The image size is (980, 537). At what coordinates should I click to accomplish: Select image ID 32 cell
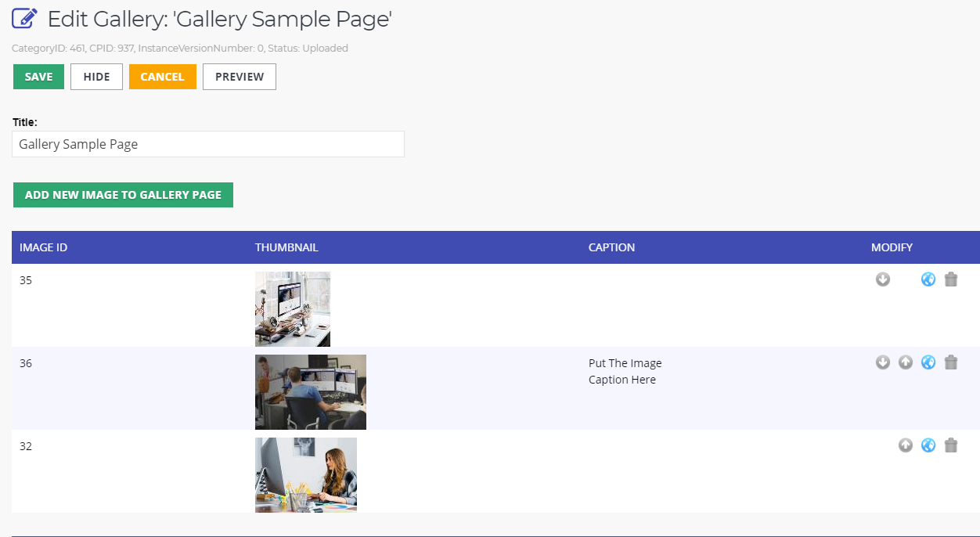(26, 446)
